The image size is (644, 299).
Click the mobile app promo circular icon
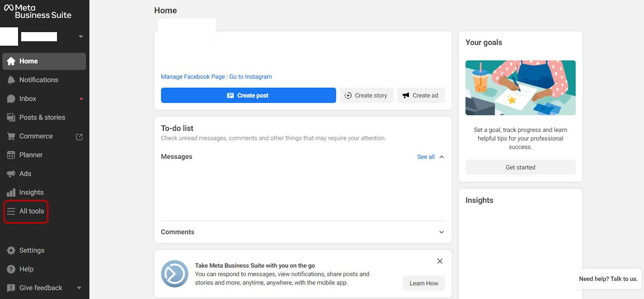(x=175, y=274)
